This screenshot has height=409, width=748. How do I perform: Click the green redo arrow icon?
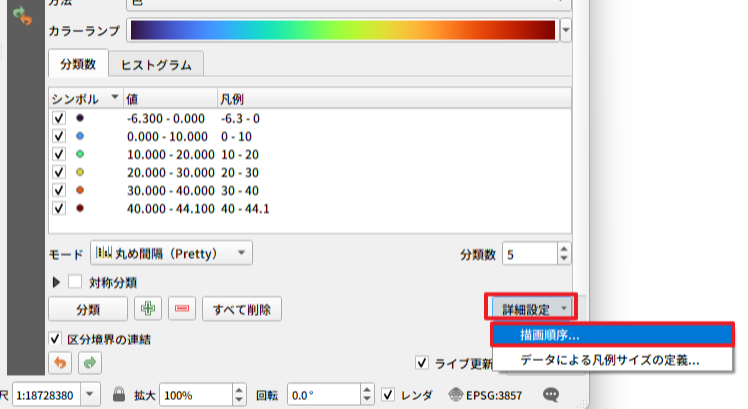coord(89,362)
